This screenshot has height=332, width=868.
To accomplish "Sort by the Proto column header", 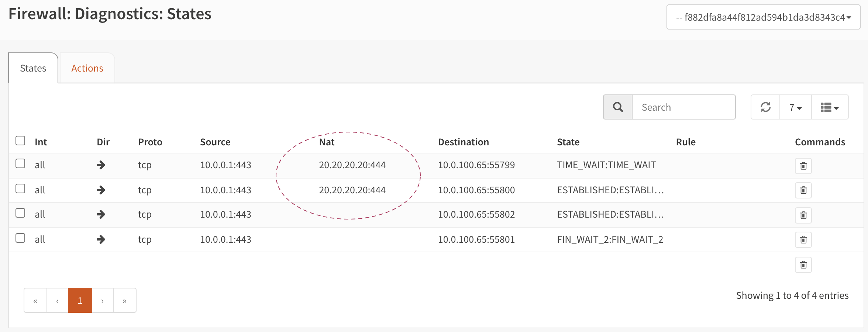I will click(150, 142).
